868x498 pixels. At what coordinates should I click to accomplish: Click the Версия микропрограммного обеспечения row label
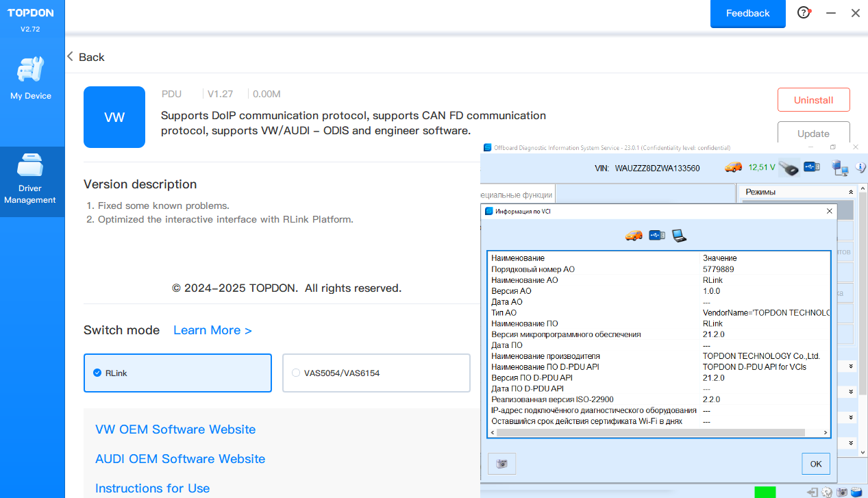(566, 334)
